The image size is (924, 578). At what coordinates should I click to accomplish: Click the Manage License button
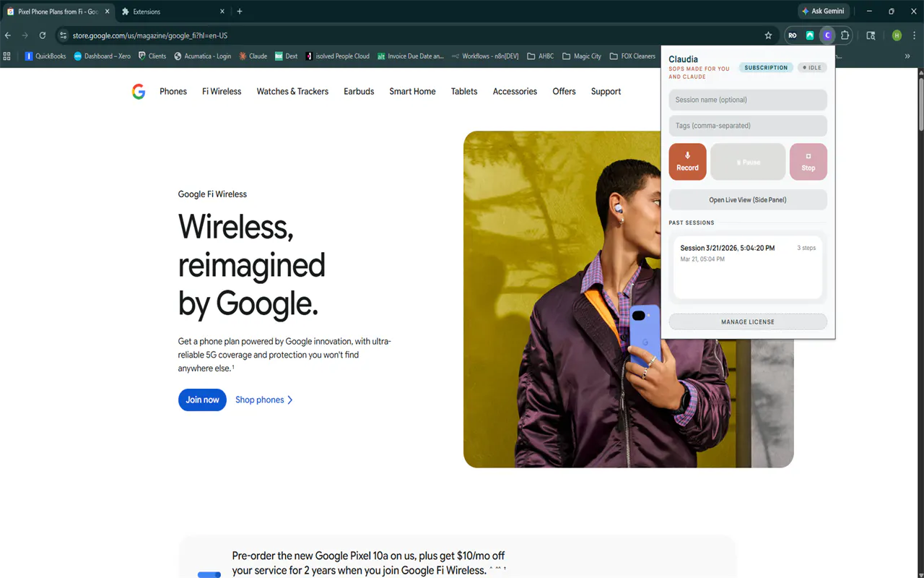tap(748, 322)
